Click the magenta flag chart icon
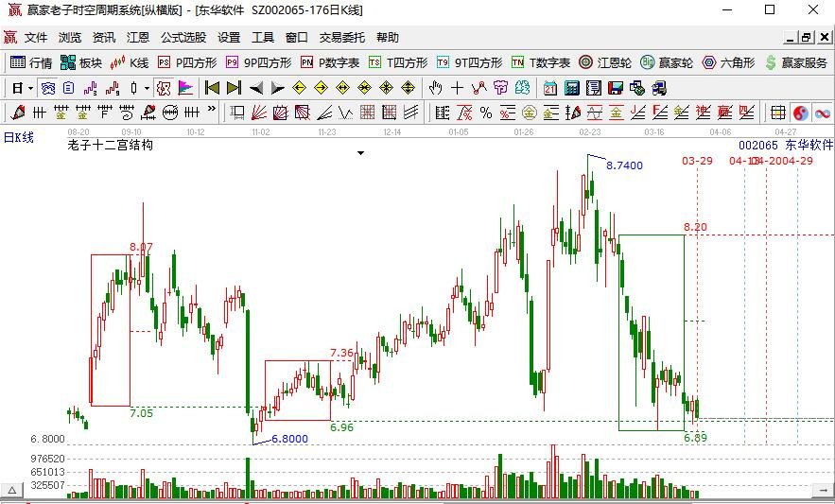The width and height of the screenshot is (835, 504). pos(185,88)
